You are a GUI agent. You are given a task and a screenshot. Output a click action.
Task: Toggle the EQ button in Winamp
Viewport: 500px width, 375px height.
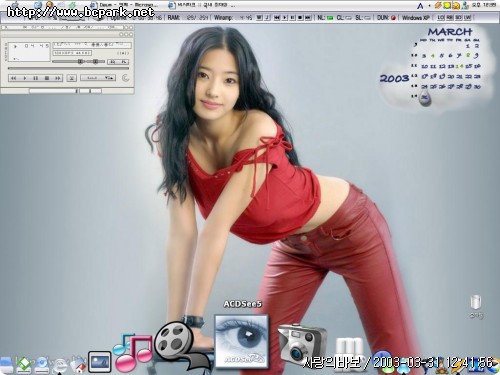tap(113, 62)
